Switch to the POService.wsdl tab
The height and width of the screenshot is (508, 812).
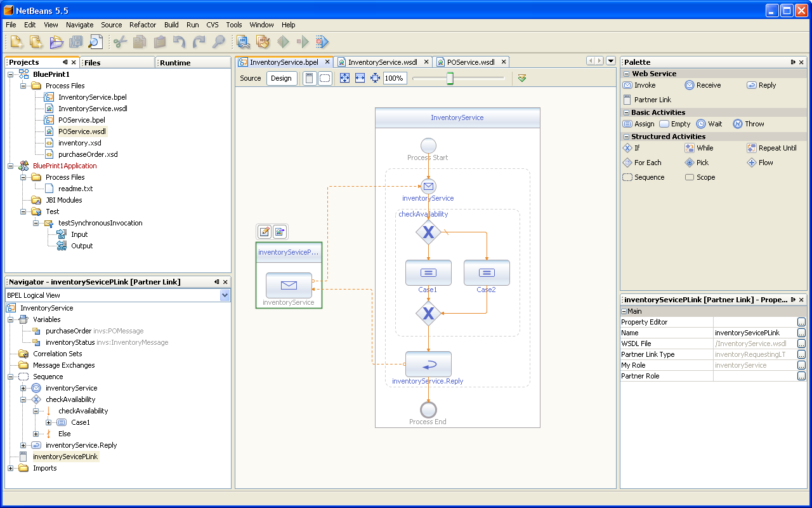pyautogui.click(x=470, y=62)
